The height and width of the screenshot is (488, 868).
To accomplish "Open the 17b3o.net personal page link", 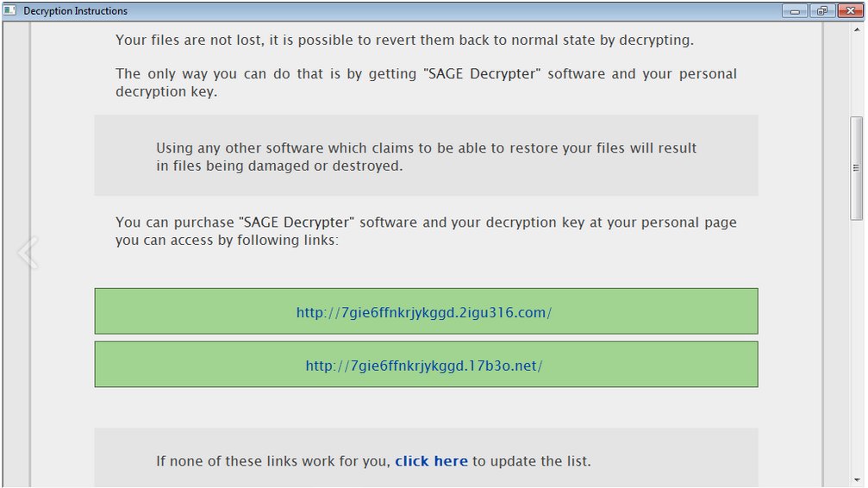I will tap(424, 366).
